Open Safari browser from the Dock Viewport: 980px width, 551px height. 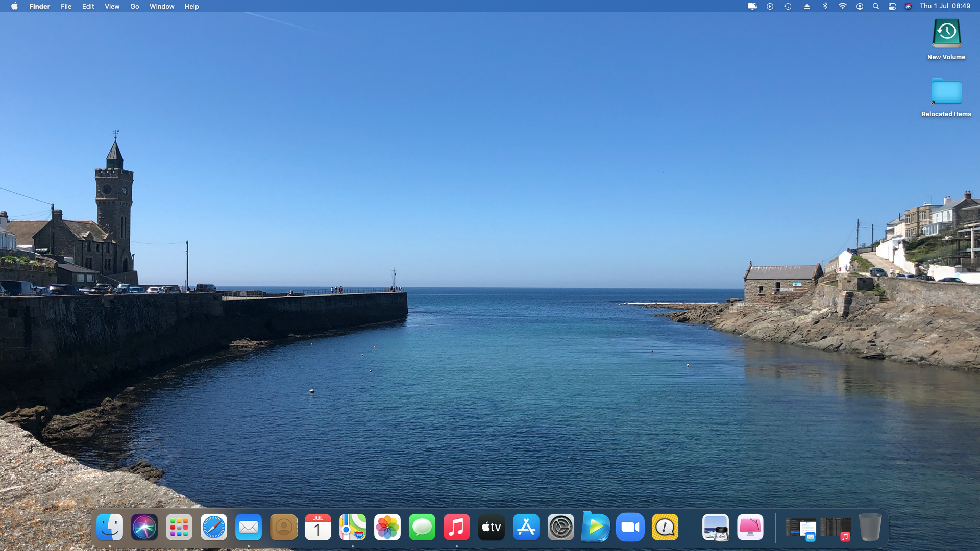pyautogui.click(x=214, y=527)
